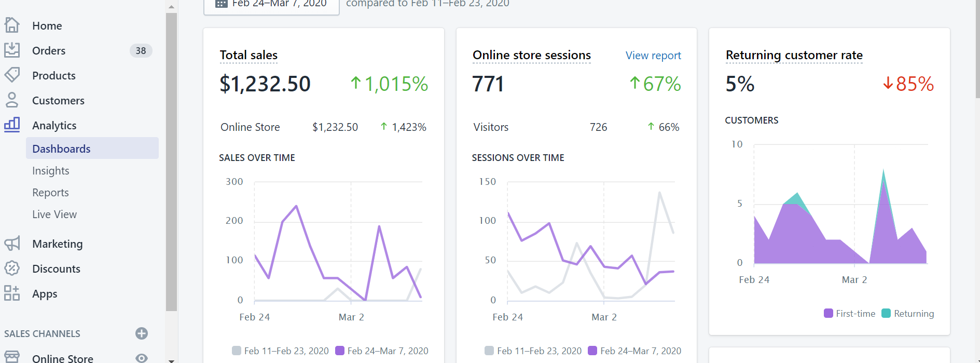Click the Online Store sales row label
980x363 pixels.
click(250, 127)
